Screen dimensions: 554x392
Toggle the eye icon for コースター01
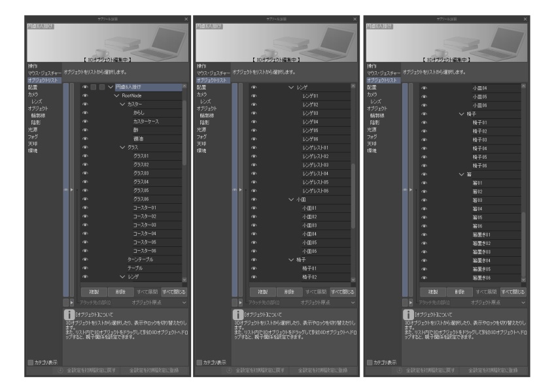point(85,208)
